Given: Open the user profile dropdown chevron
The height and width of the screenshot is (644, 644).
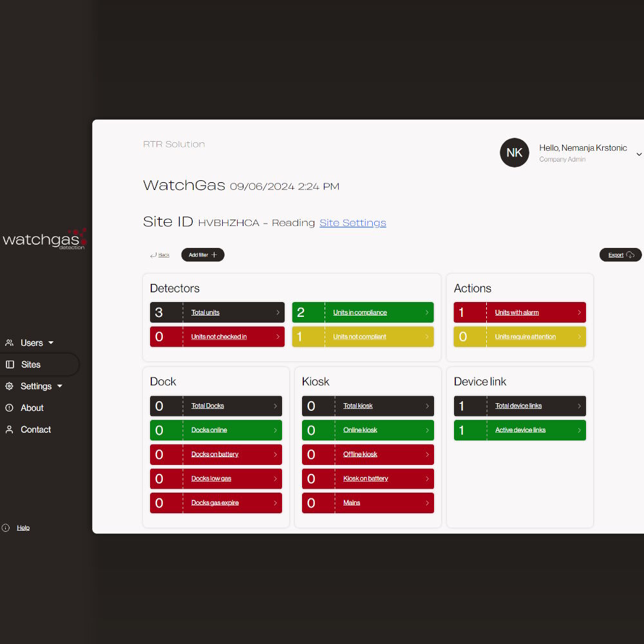Looking at the screenshot, I should pyautogui.click(x=639, y=155).
